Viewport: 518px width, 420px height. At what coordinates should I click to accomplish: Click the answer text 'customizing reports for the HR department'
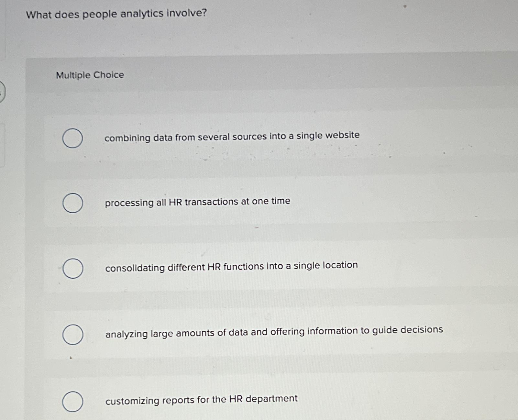(x=201, y=399)
